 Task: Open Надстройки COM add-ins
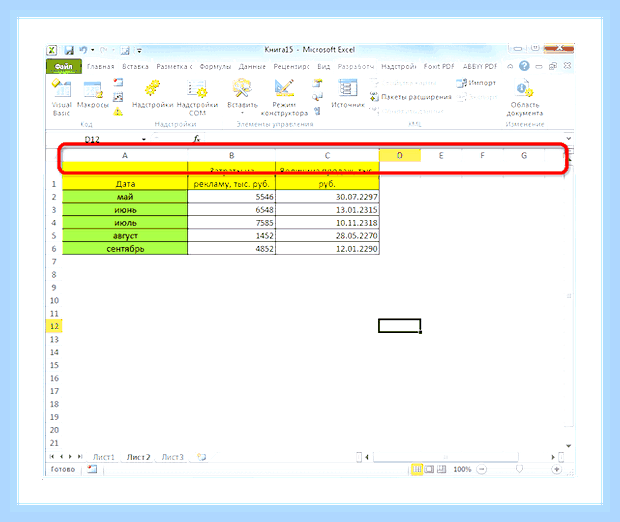[x=197, y=98]
